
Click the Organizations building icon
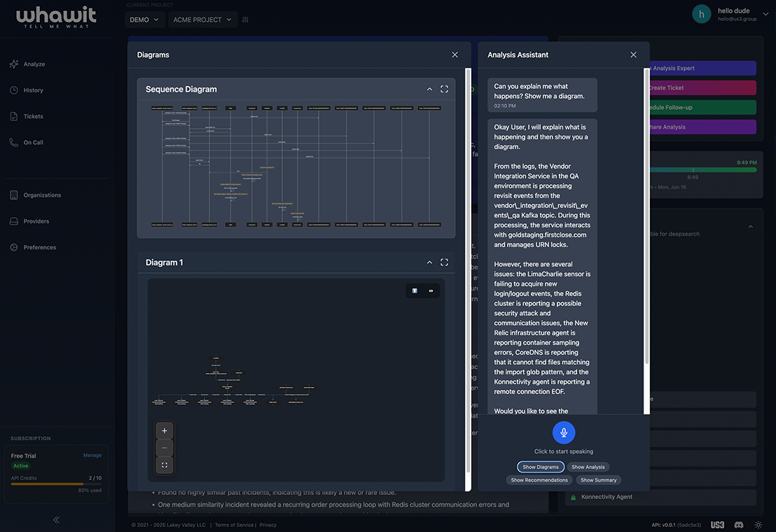[x=14, y=195]
